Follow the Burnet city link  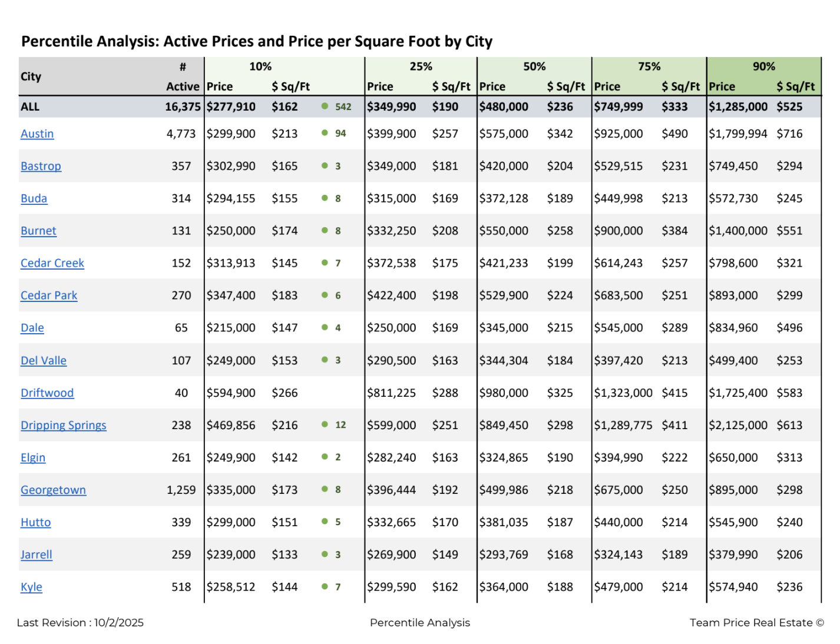coord(38,231)
